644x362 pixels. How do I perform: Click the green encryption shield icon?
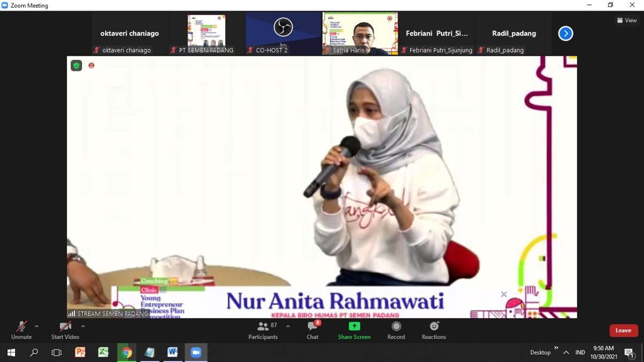76,65
